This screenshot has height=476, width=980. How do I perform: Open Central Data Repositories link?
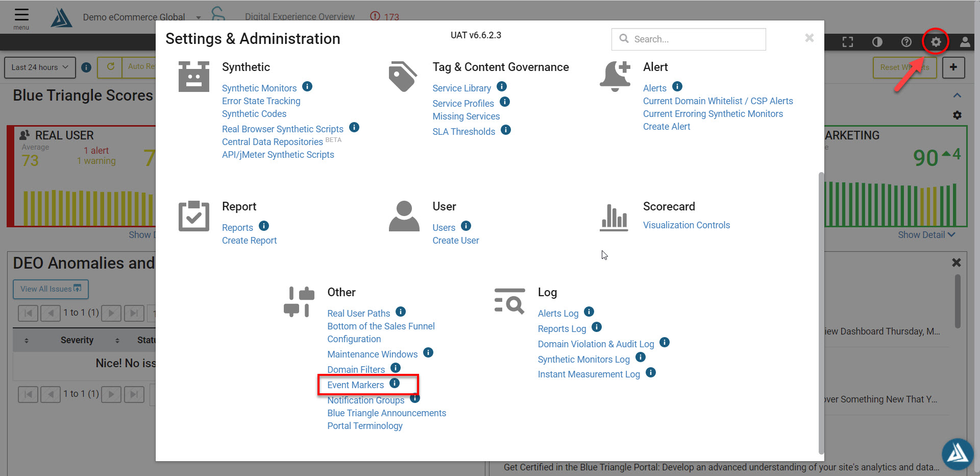click(273, 142)
